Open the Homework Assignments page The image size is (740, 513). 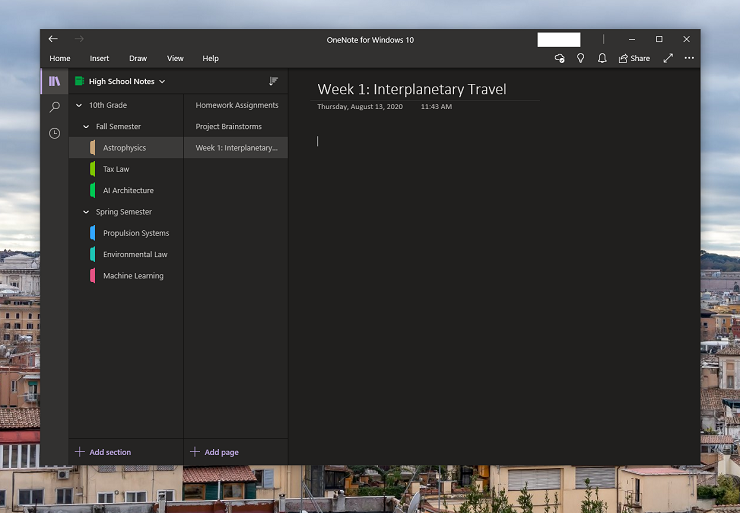(236, 105)
